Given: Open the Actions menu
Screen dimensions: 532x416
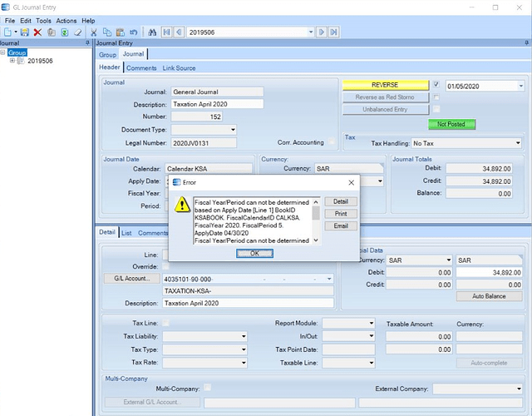Looking at the screenshot, I should click(66, 21).
